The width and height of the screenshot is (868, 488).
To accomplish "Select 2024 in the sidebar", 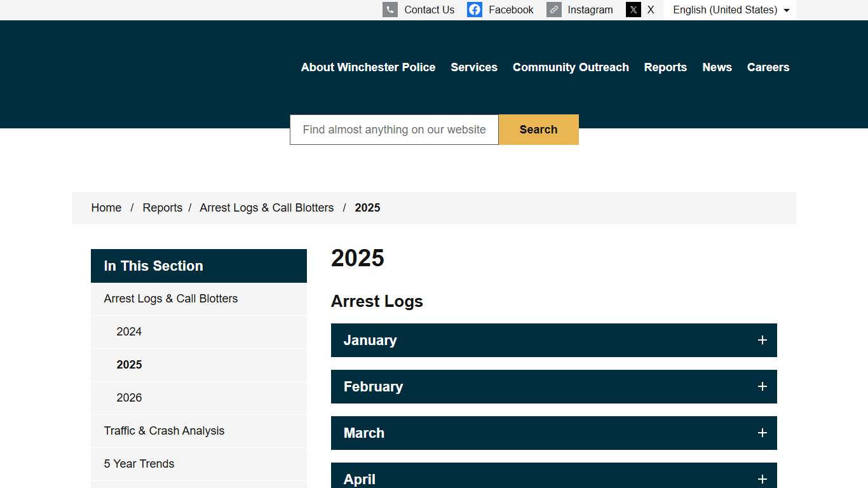I will 129,331.
